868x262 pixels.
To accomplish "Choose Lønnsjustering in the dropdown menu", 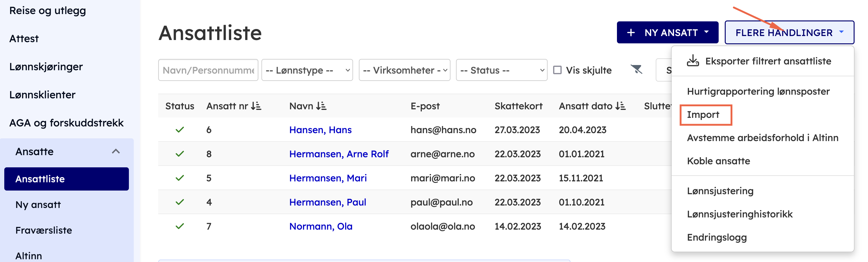I will point(720,191).
